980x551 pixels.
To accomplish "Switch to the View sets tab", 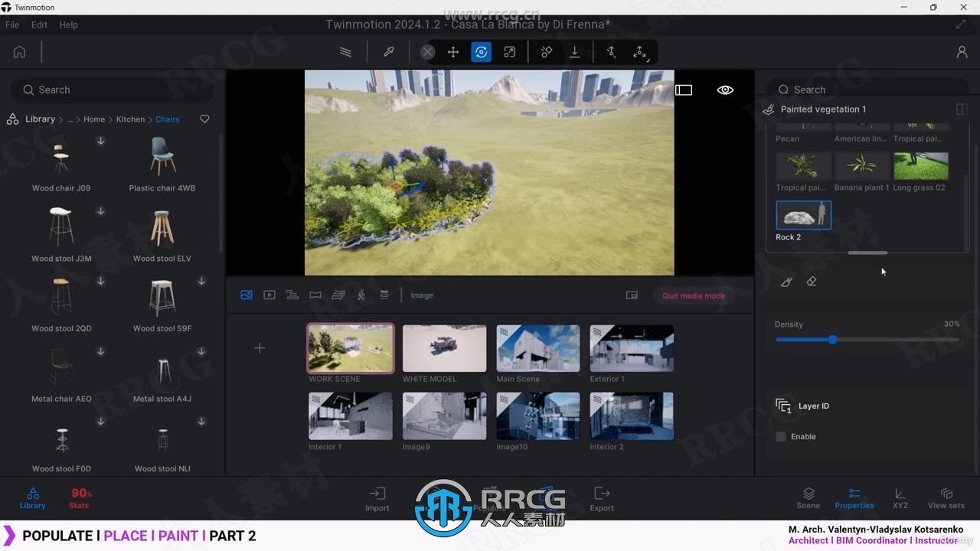I will coord(946,499).
